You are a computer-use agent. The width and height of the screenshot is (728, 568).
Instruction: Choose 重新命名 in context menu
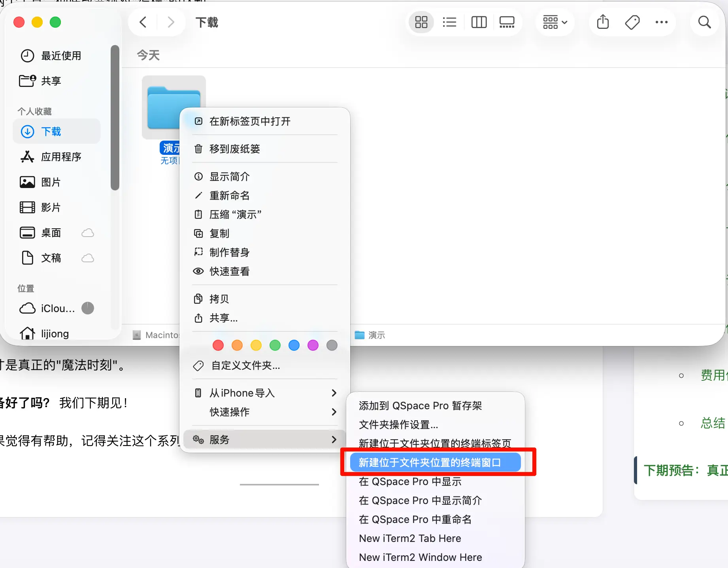coord(229,196)
